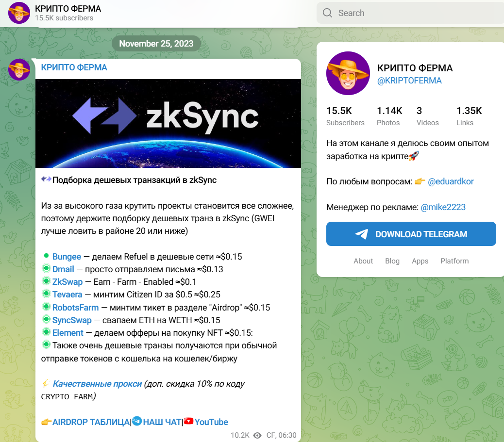Open the zkSync banner image

pyautogui.click(x=168, y=123)
